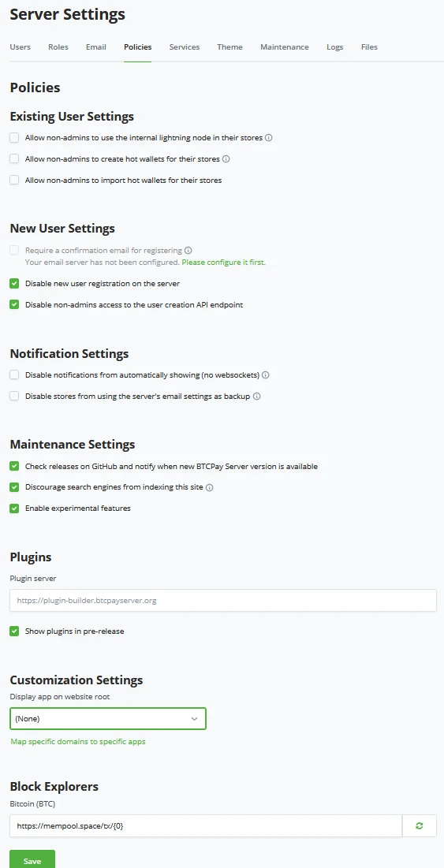Click the Bitcoin block explorer URL field
444x868 pixels.
[x=206, y=826]
